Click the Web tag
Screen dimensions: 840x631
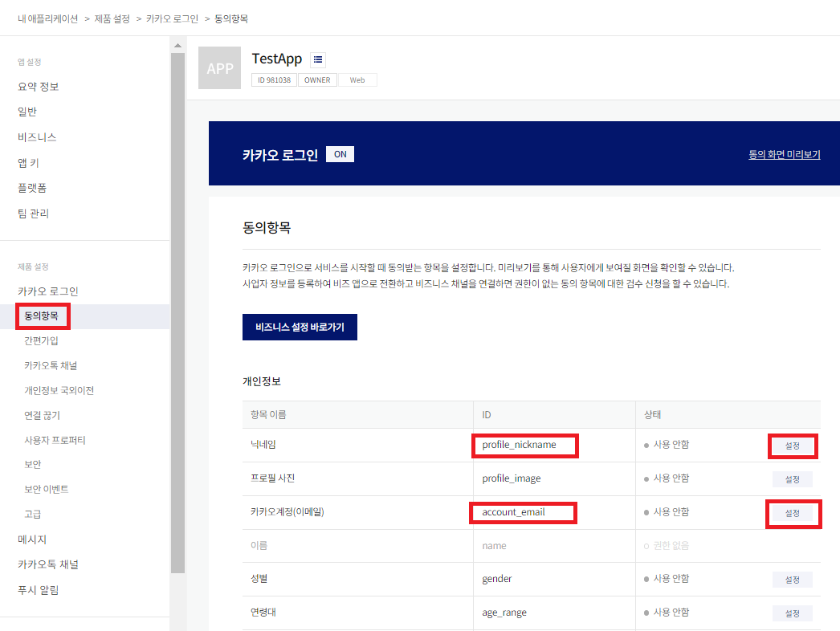coord(357,79)
